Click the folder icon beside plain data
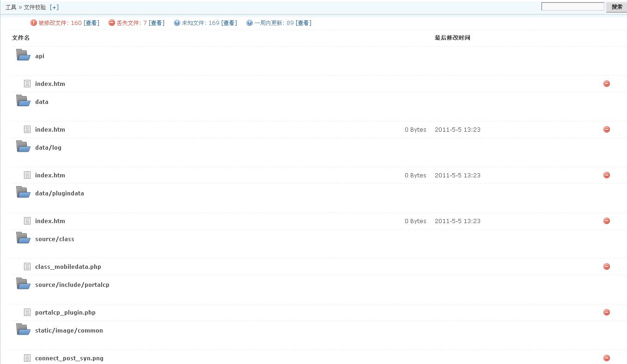The height and width of the screenshot is (364, 627). coord(24,101)
